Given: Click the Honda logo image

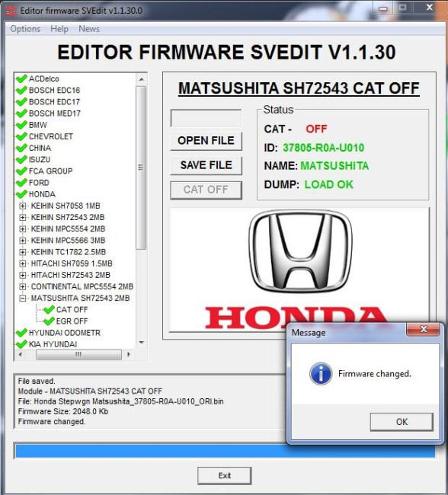Looking at the screenshot, I should [299, 270].
